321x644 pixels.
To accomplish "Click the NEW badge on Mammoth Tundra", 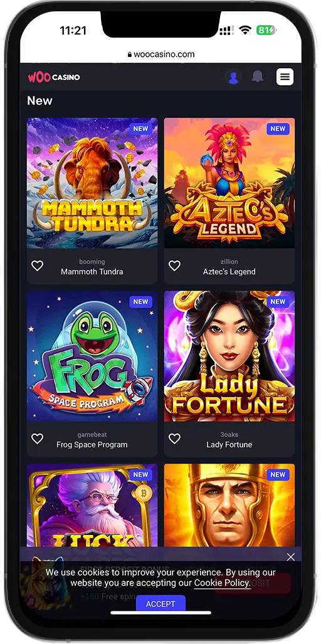I will pyautogui.click(x=140, y=128).
